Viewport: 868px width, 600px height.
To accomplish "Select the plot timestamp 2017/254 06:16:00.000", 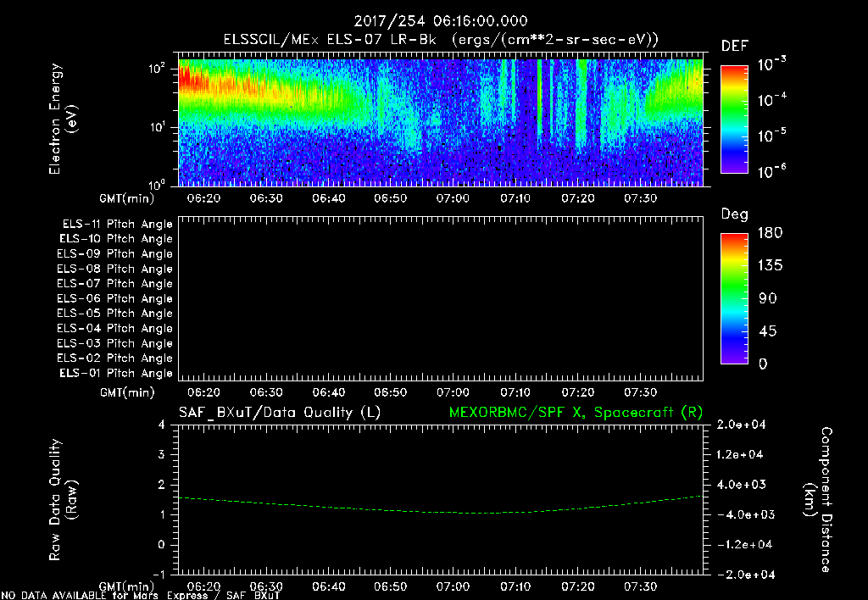I will point(441,21).
